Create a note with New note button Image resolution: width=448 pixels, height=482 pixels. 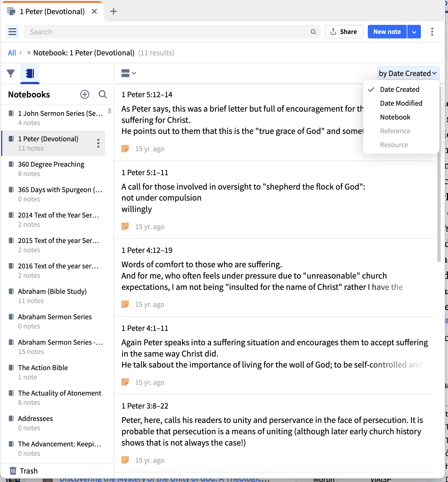387,32
